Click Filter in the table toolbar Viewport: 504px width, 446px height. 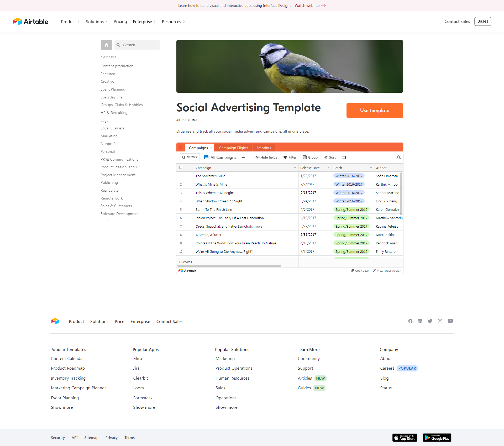(290, 157)
